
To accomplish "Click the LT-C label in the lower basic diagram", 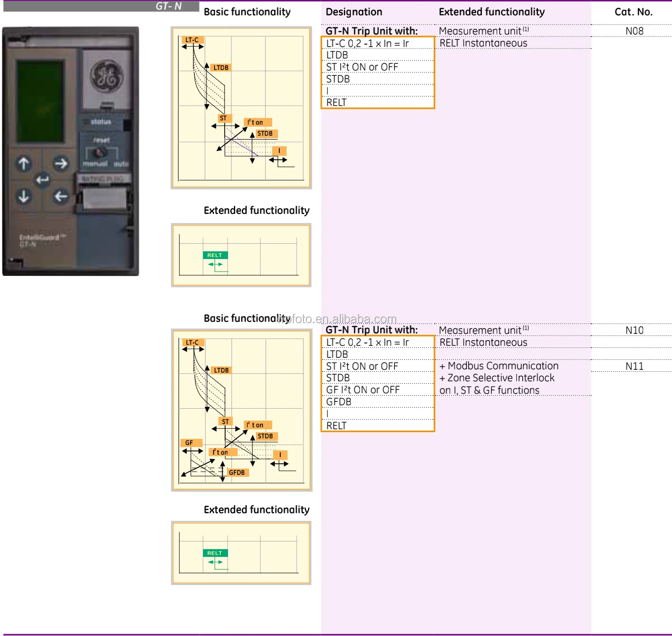I will click(192, 342).
